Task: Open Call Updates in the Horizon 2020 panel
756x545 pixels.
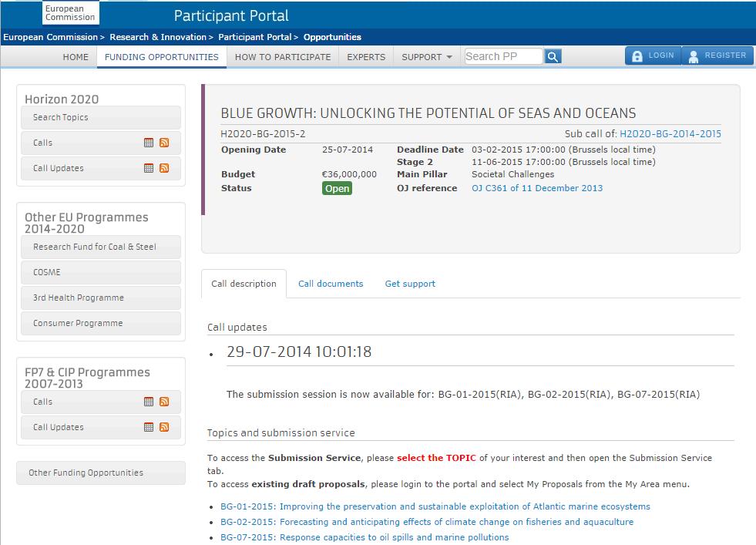Action: [101, 168]
